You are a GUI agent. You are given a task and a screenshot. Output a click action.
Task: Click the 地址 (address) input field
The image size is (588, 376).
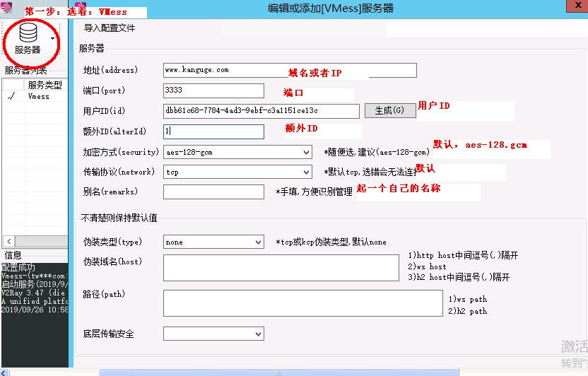[289, 70]
